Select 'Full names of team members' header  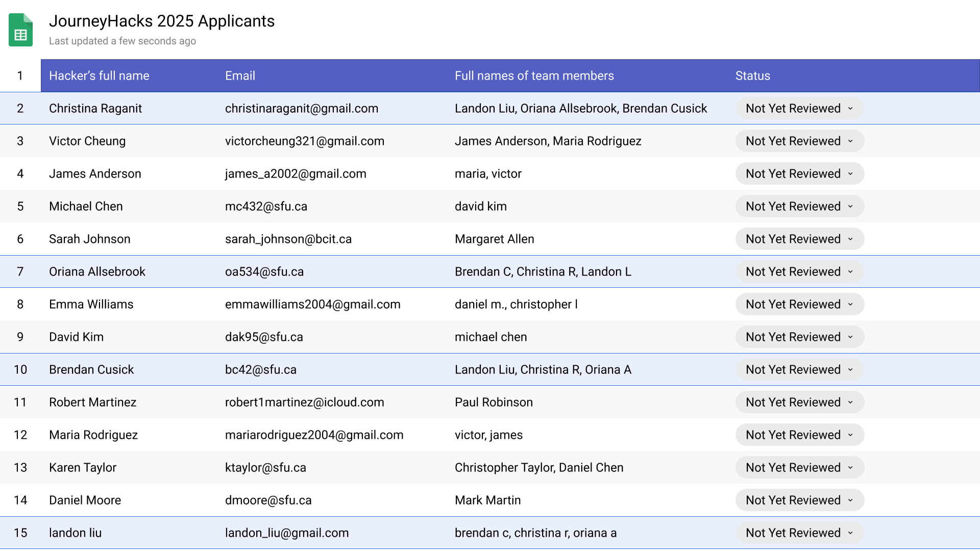coord(534,76)
